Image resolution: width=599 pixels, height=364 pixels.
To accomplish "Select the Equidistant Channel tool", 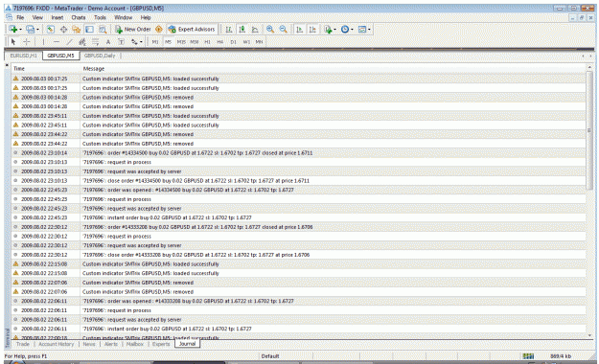I will [82, 41].
